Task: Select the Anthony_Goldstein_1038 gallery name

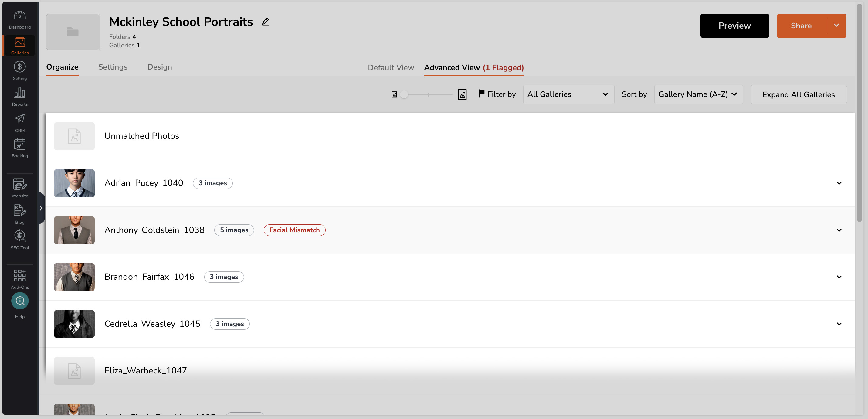Action: point(154,230)
